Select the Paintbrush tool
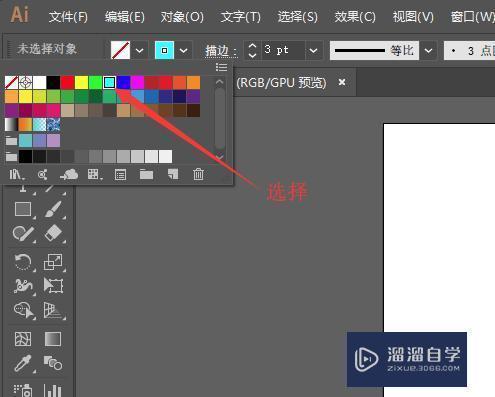 click(53, 210)
